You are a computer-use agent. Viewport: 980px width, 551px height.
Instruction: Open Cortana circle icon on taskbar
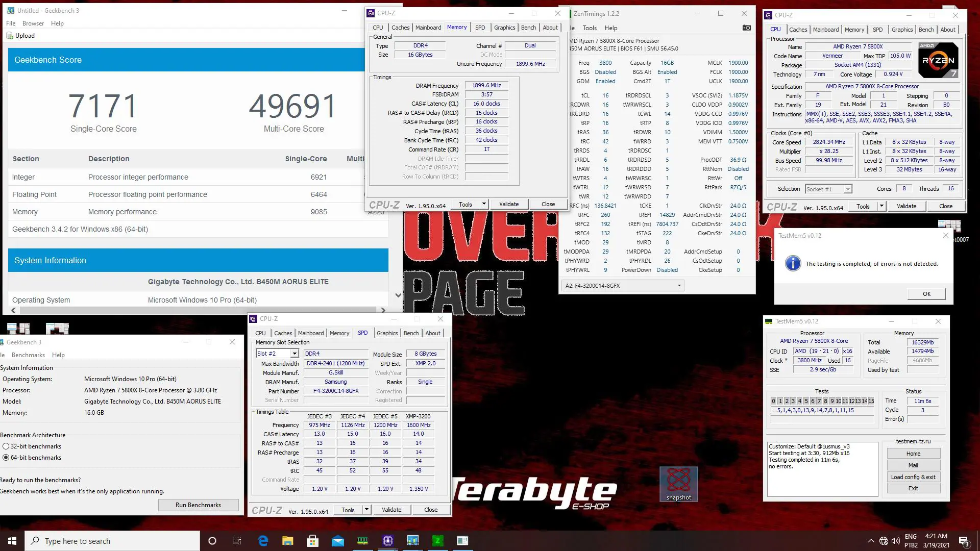tap(212, 541)
